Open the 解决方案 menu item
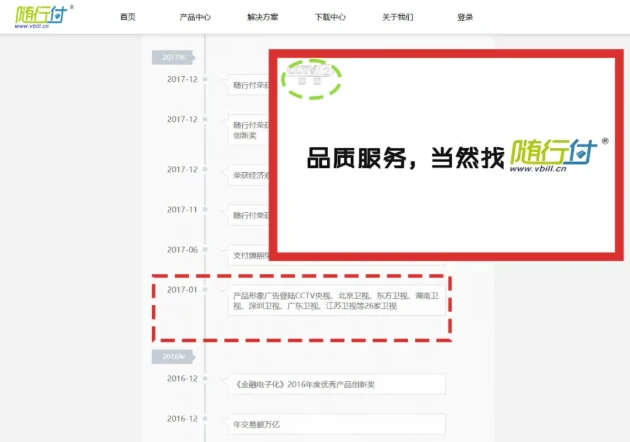 tap(262, 17)
